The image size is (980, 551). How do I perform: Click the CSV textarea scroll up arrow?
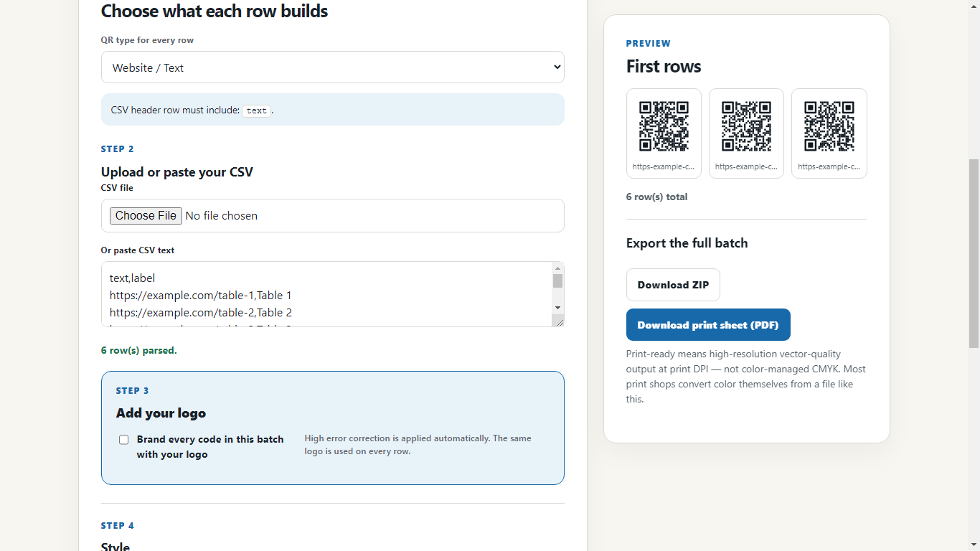pos(557,268)
